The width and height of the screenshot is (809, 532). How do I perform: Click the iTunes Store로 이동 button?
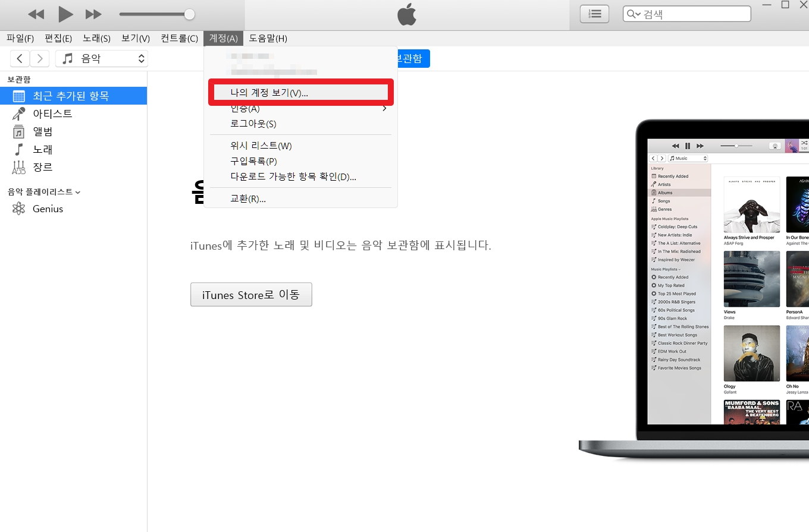tap(251, 294)
